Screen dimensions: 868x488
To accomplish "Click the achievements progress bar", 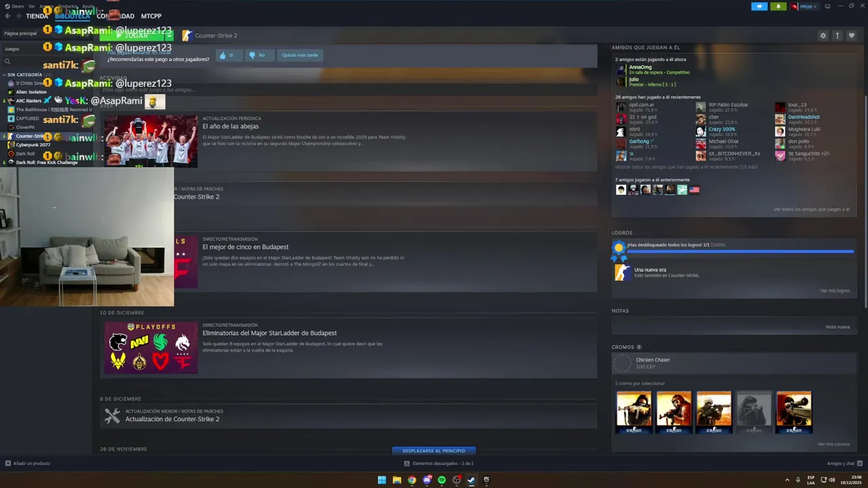I will [x=740, y=251].
